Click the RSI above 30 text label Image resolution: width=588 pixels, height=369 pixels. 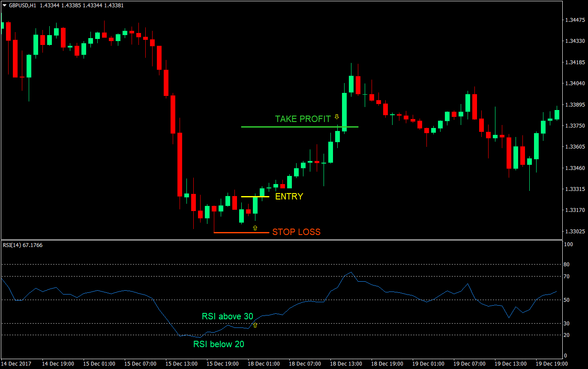(x=227, y=316)
